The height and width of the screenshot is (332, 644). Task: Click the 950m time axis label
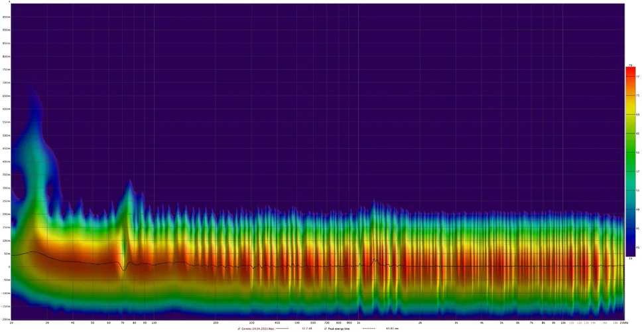[x=6, y=17]
